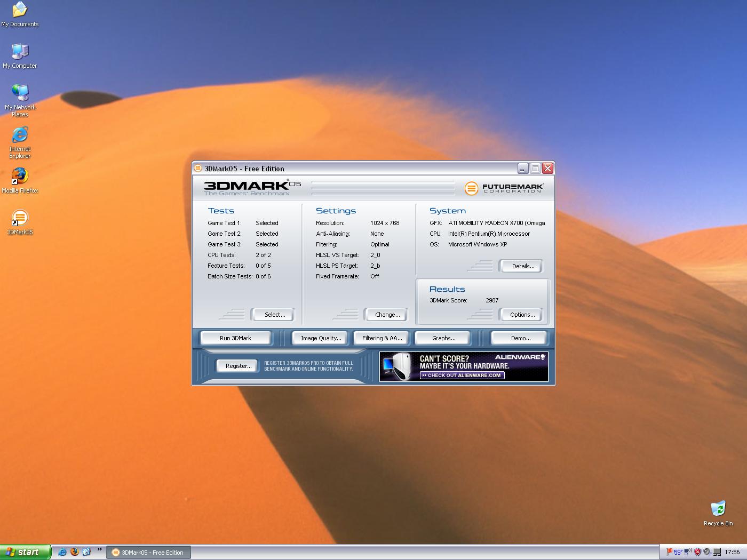Launch the Demo... button
747x560 pixels.
point(520,338)
